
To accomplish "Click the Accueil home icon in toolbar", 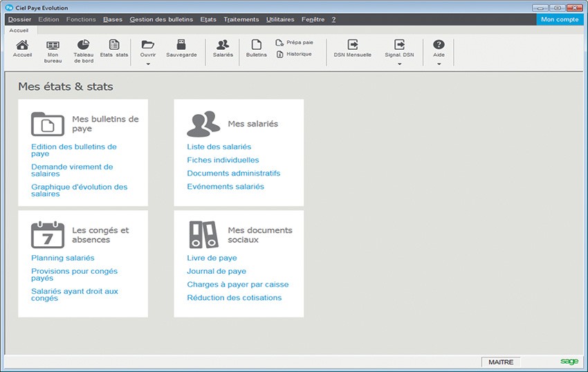I will click(x=22, y=48).
